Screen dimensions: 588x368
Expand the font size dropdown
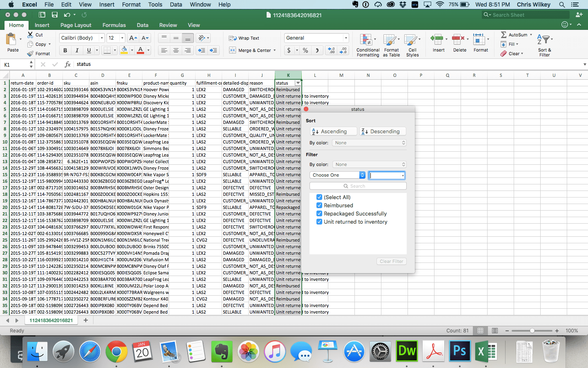pos(122,38)
